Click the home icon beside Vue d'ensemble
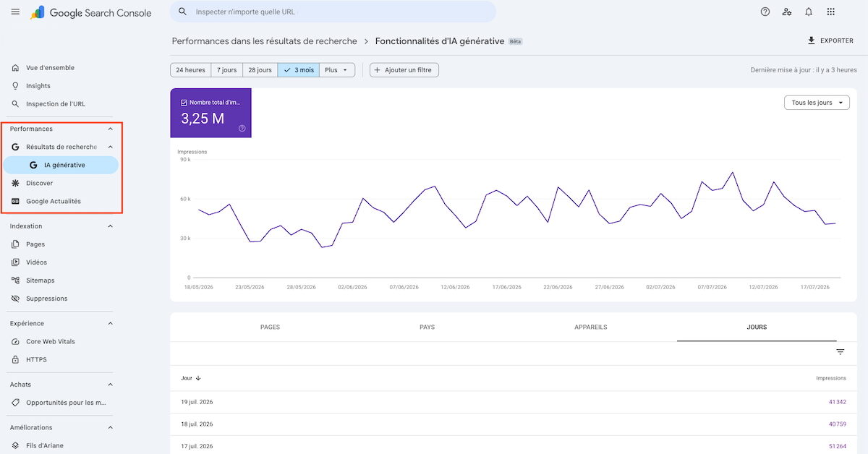 (x=15, y=68)
